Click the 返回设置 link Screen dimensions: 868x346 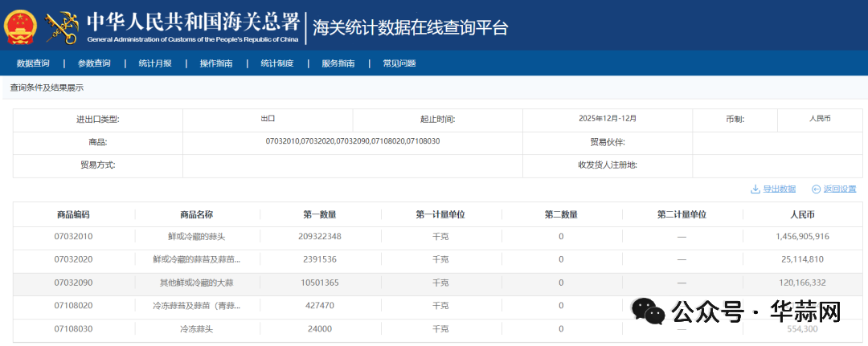pos(840,189)
